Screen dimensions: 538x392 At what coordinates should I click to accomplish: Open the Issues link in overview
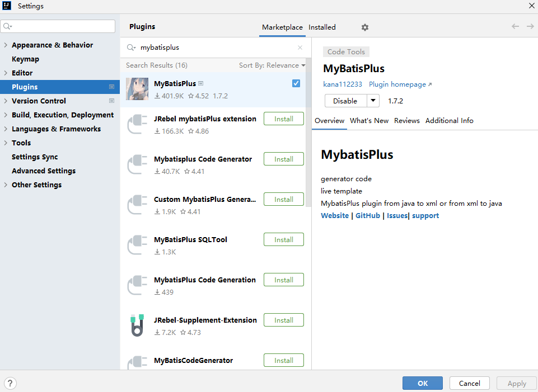pyautogui.click(x=397, y=215)
